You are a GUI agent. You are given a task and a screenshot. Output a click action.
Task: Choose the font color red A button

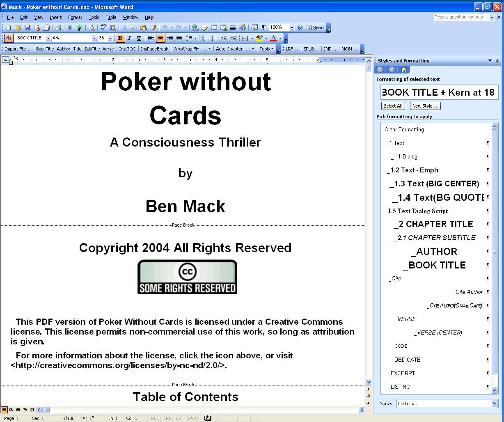coord(273,38)
